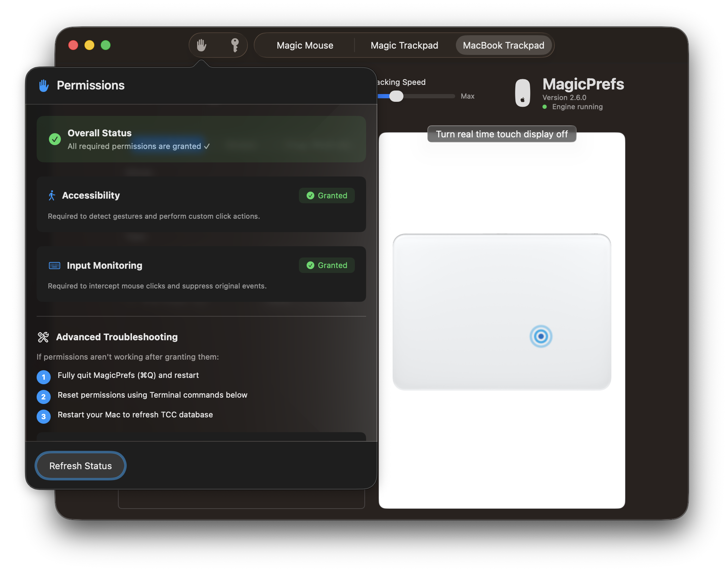Click step 1 quit MagicPrefs instruction
The height and width of the screenshot is (572, 728).
(x=128, y=375)
